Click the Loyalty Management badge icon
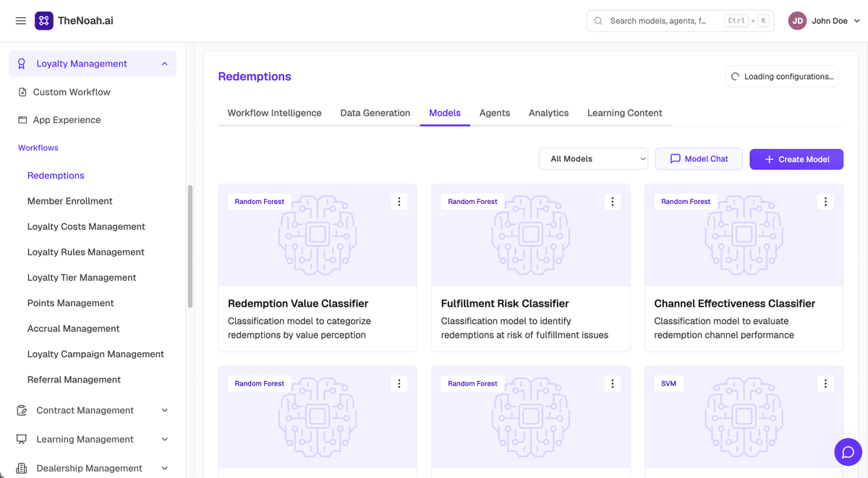 22,64
